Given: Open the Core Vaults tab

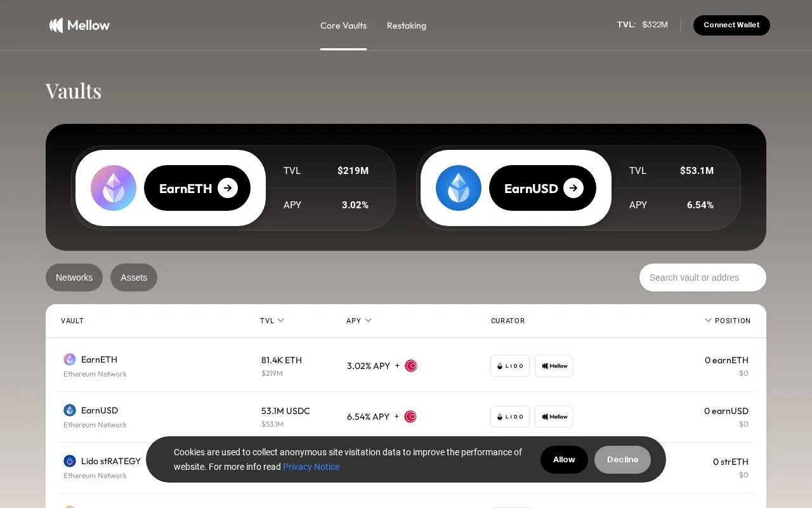Looking at the screenshot, I should pyautogui.click(x=343, y=25).
